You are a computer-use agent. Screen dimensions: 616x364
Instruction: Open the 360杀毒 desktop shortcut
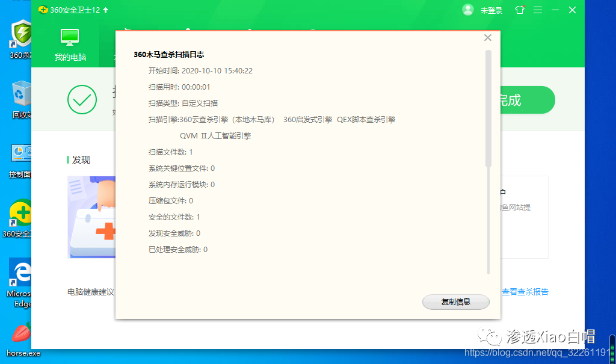(20, 39)
